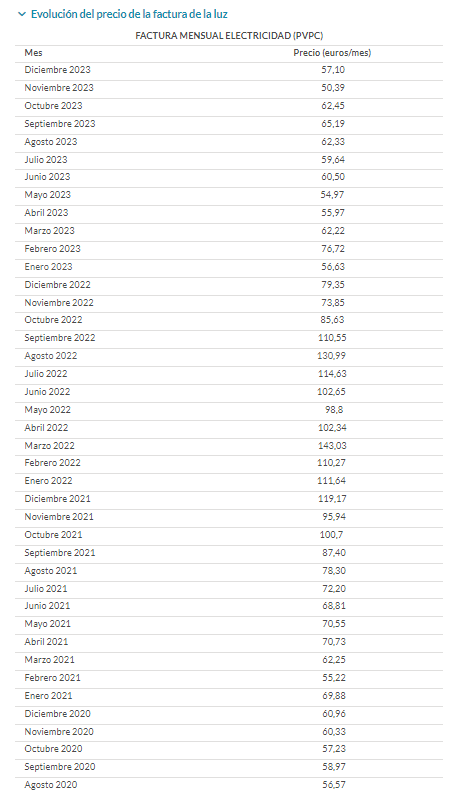This screenshot has height=794, width=474.
Task: Select the Agosto 2022 row label
Action: pos(51,356)
